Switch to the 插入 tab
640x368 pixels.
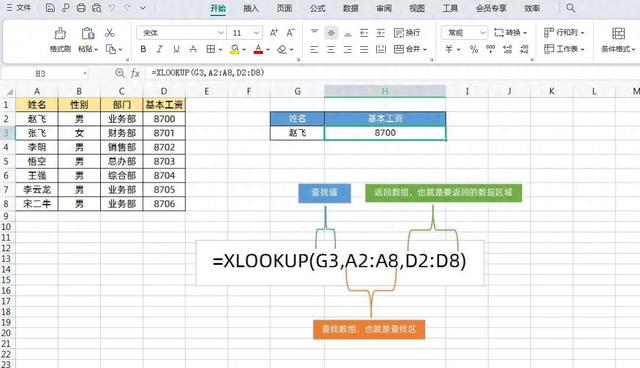251,8
